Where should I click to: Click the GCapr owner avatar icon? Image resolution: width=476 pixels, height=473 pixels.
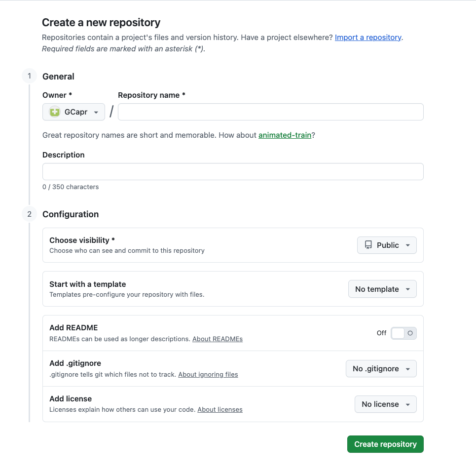click(x=54, y=112)
